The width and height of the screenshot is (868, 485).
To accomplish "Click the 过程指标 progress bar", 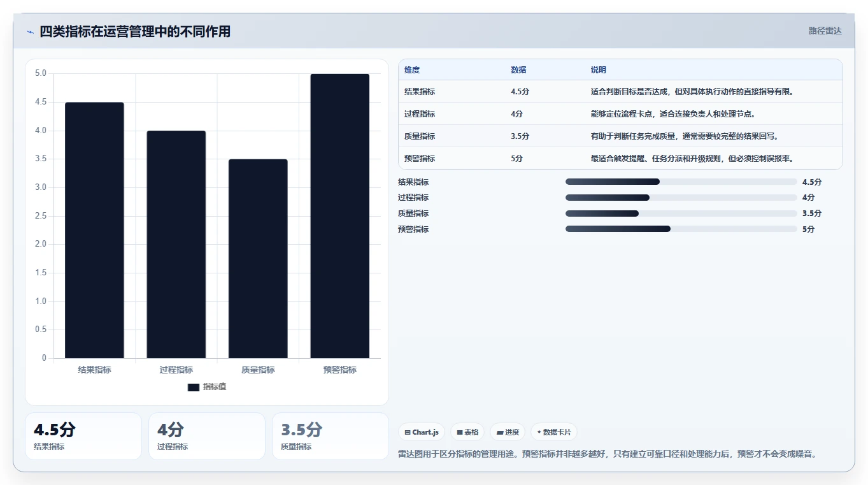I will tap(681, 198).
